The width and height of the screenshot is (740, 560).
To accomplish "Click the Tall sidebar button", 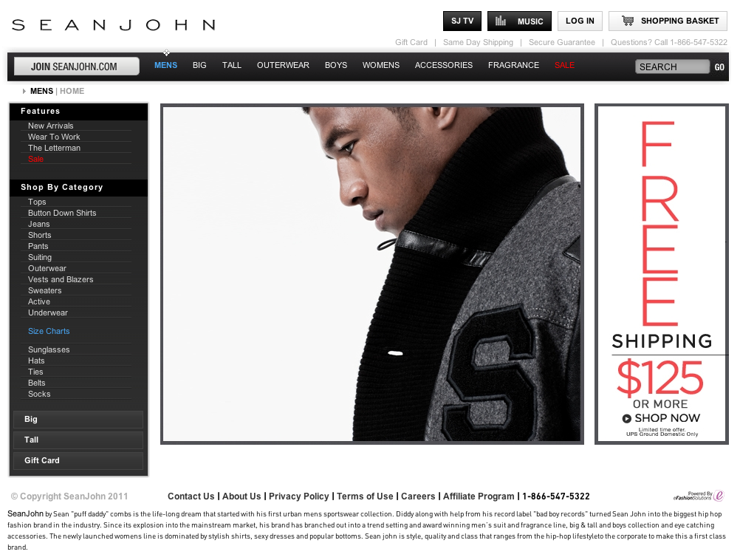I will (x=78, y=440).
